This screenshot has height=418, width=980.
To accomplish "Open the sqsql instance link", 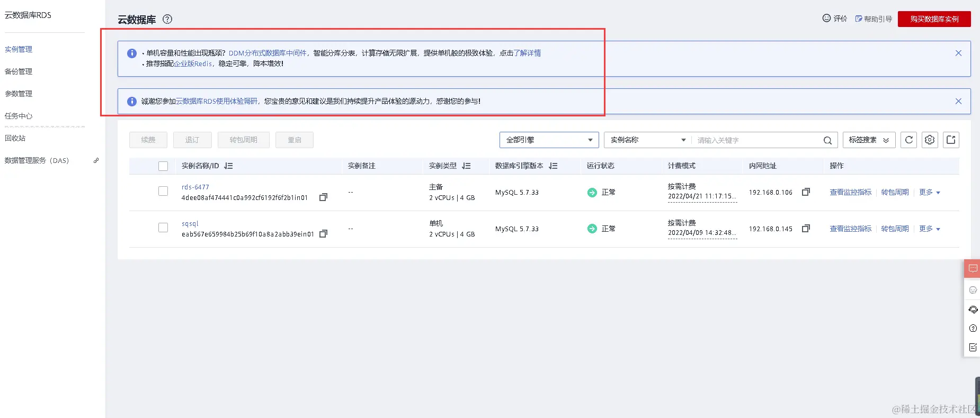I will point(190,224).
